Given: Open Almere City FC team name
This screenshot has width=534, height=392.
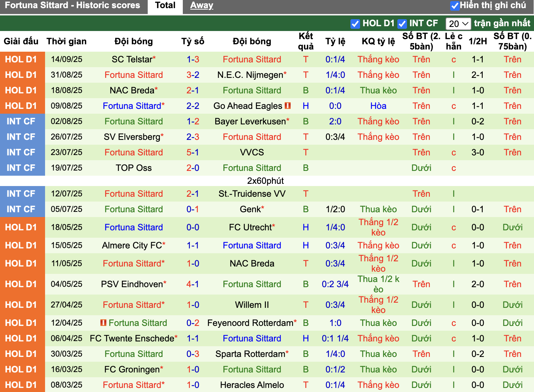Looking at the screenshot, I should (x=132, y=245).
